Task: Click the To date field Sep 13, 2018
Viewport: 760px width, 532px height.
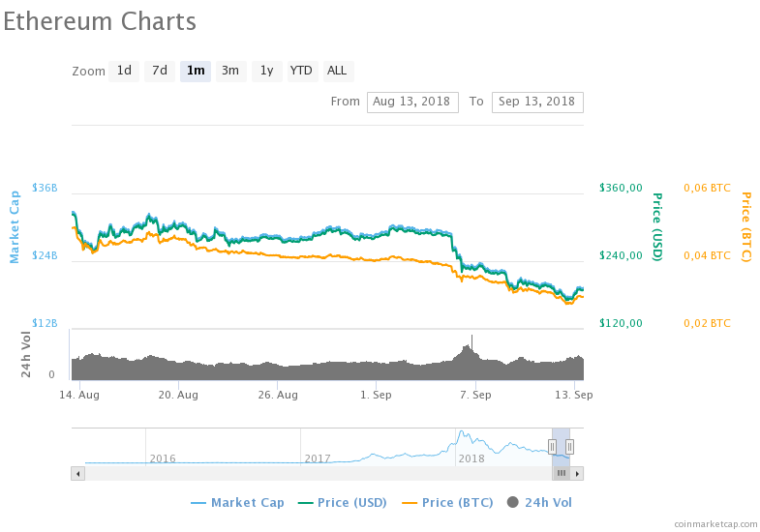Action: click(x=537, y=103)
